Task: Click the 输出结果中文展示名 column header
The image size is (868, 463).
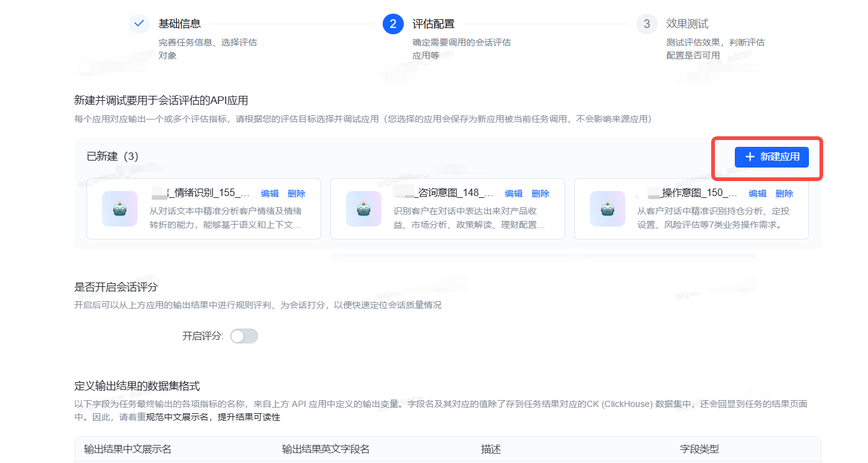Action: [x=128, y=449]
